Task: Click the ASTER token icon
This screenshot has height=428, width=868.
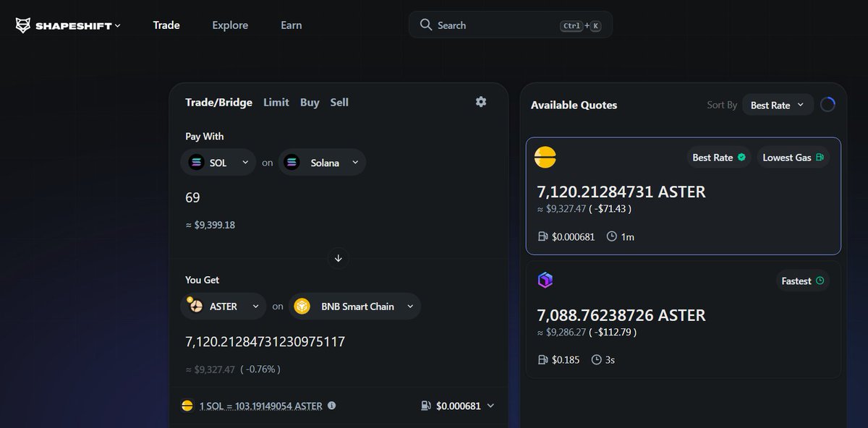Action: click(x=195, y=306)
